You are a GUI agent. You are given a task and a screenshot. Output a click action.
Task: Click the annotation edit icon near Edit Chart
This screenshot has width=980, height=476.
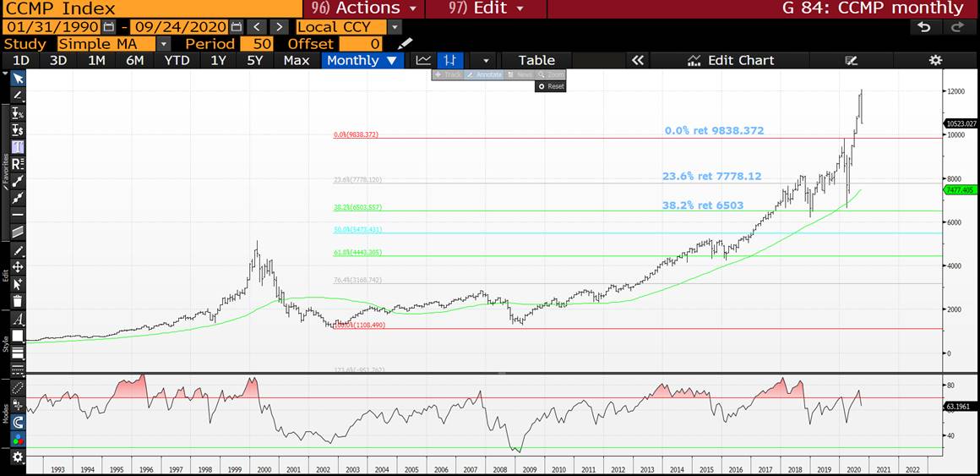(851, 60)
